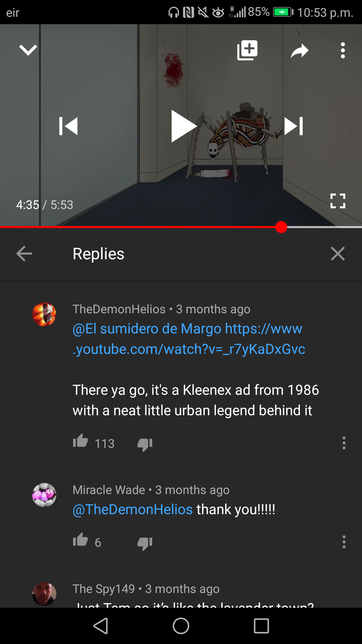Minimize video with the down chevron
This screenshot has height=644, width=362.
coord(28,50)
